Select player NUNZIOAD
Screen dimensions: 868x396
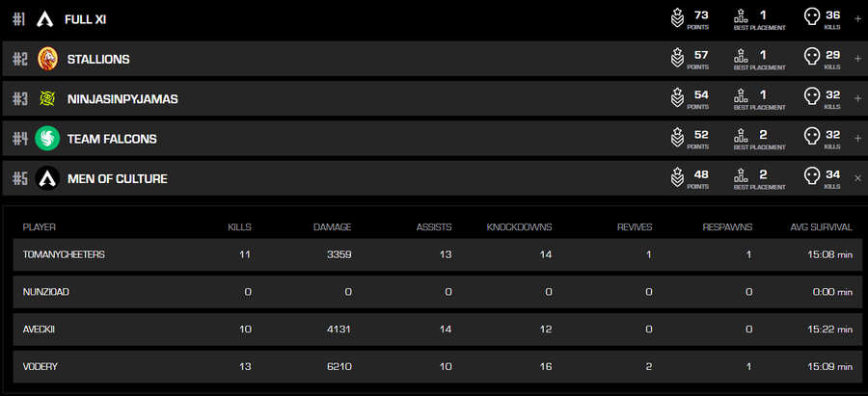coord(437,292)
